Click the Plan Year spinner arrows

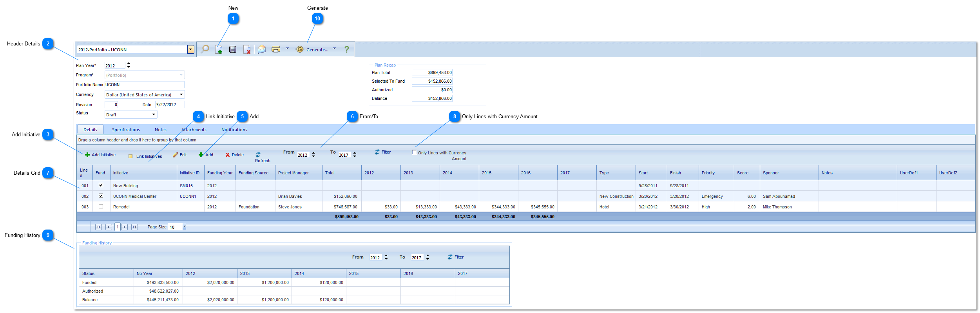(x=129, y=65)
